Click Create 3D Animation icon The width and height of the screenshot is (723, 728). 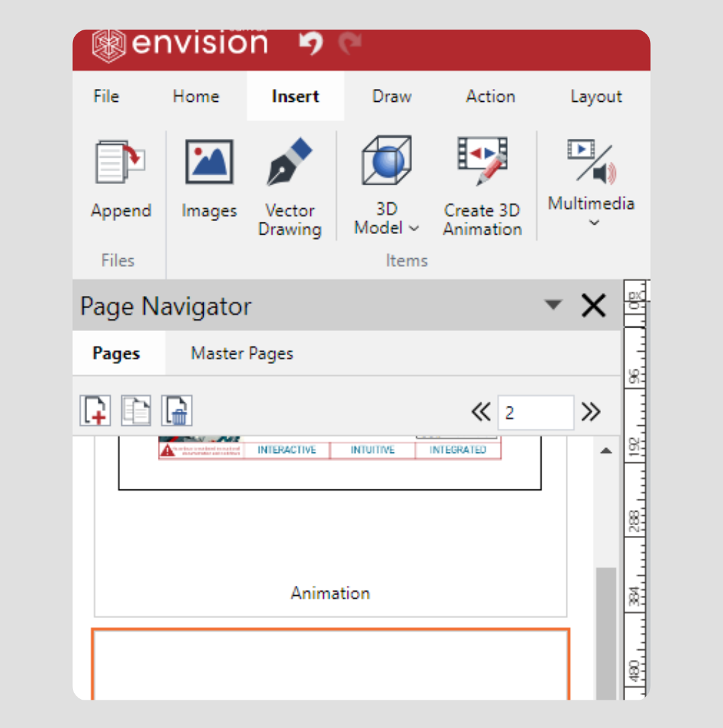(482, 162)
